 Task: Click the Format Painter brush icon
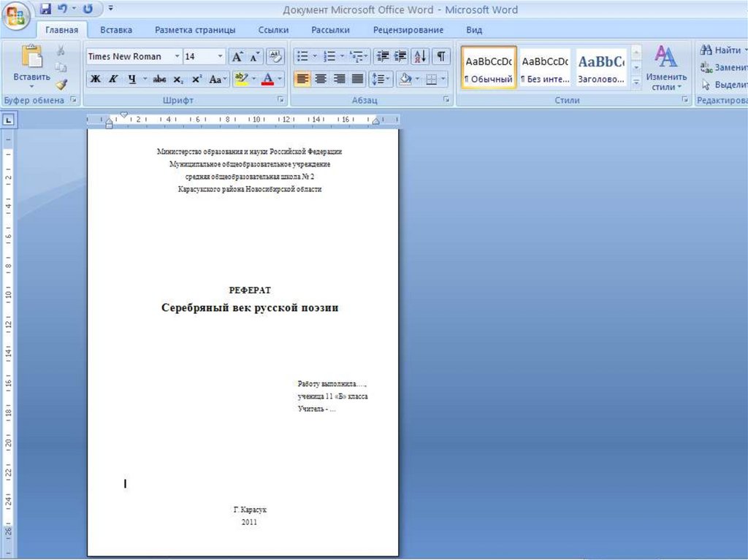[x=61, y=84]
